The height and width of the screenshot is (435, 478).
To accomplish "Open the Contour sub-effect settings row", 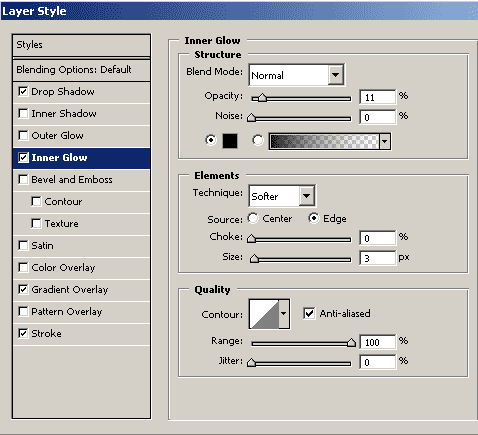I will coord(81,202).
